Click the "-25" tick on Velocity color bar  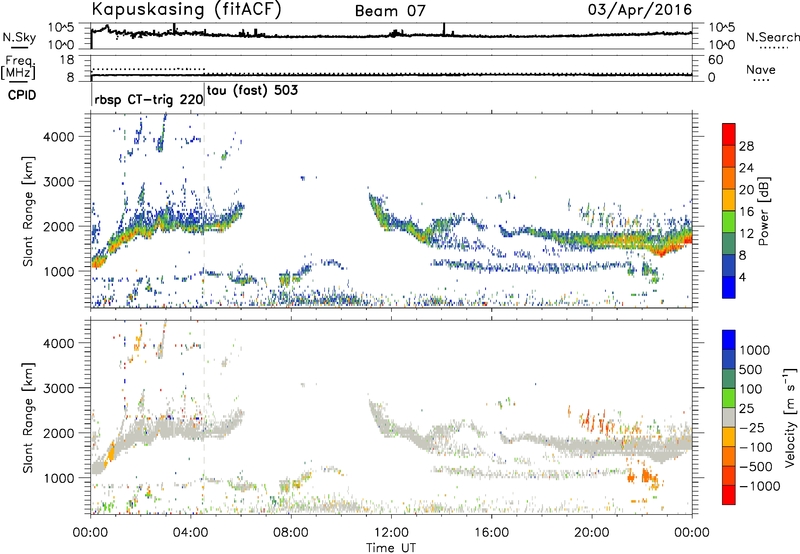(753, 428)
